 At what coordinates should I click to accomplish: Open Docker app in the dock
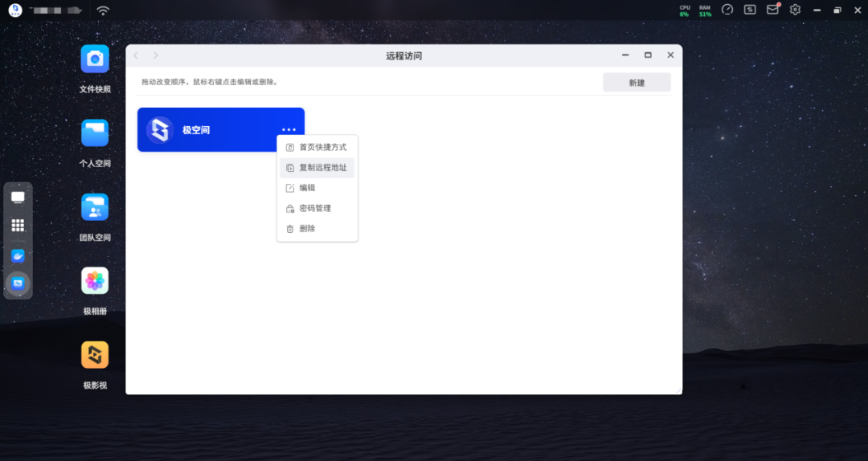18,255
